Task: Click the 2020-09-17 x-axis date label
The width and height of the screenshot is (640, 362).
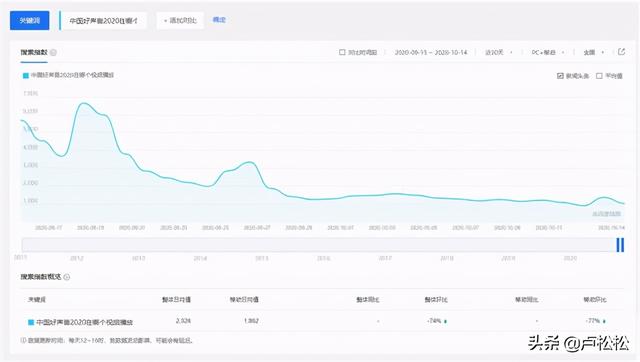Action: coord(49,228)
